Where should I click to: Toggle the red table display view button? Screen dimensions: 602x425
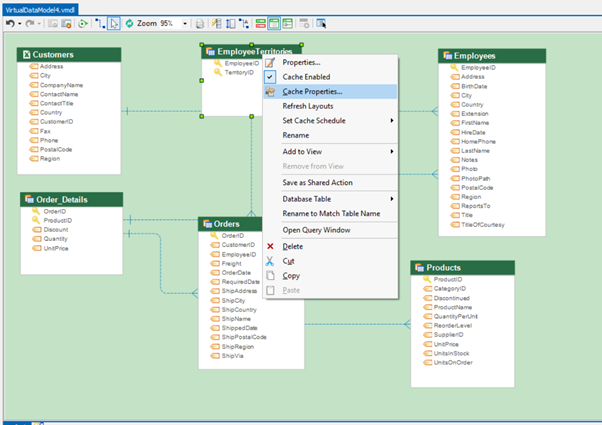click(259, 22)
